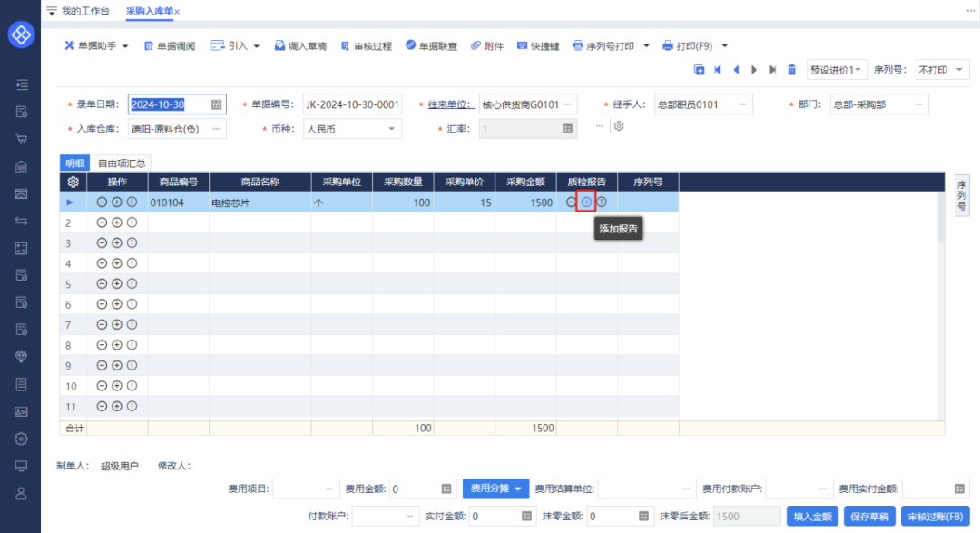Open the 附件 attachment tool

[487, 45]
